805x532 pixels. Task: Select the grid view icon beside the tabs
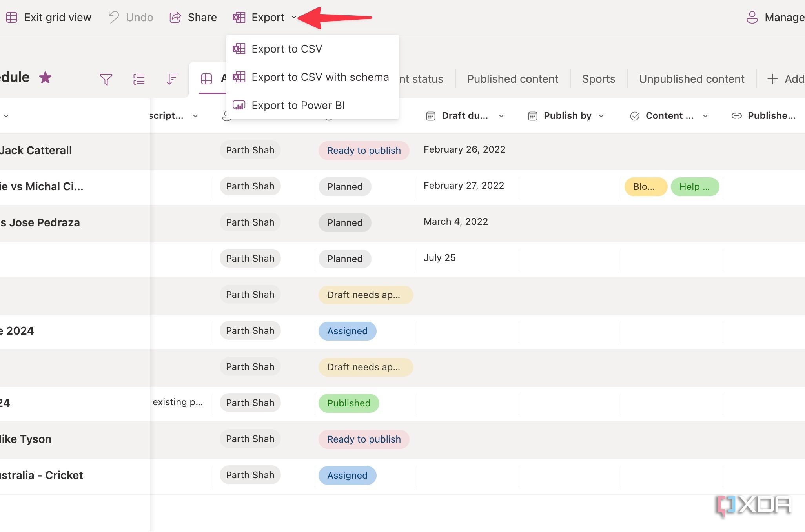coord(207,79)
